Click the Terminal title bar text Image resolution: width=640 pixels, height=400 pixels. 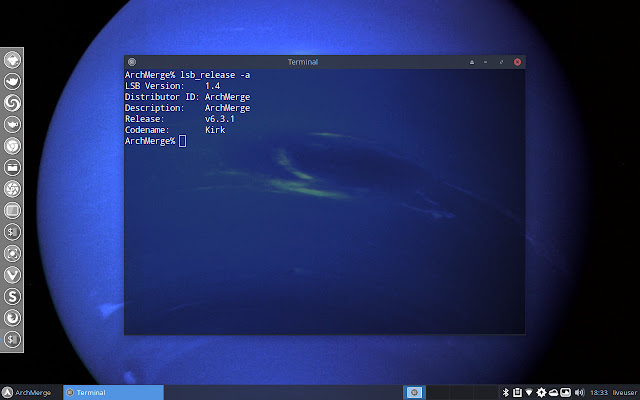tap(303, 62)
